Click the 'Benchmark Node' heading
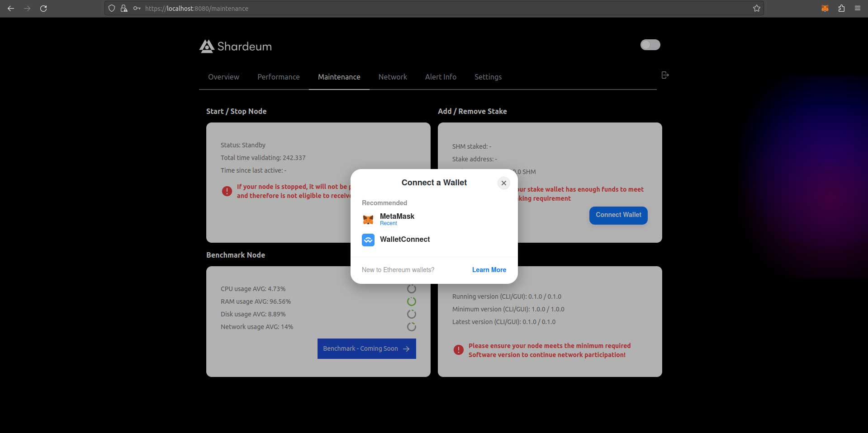Screen dimensions: 868x433 tap(236, 255)
